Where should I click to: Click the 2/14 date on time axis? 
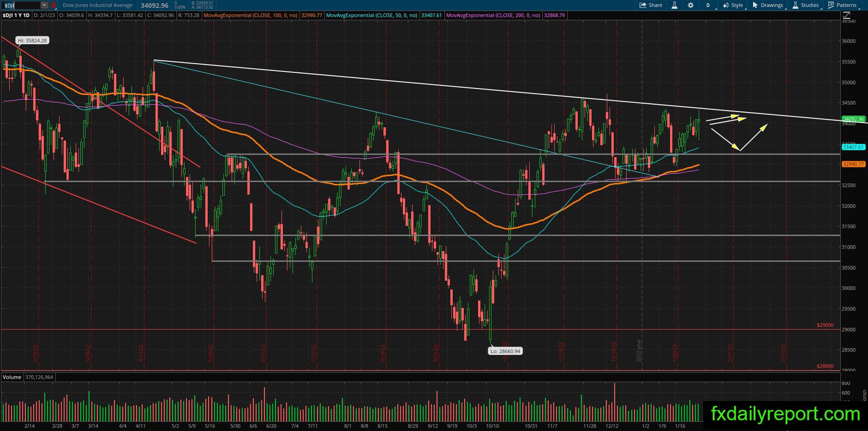tap(30, 426)
